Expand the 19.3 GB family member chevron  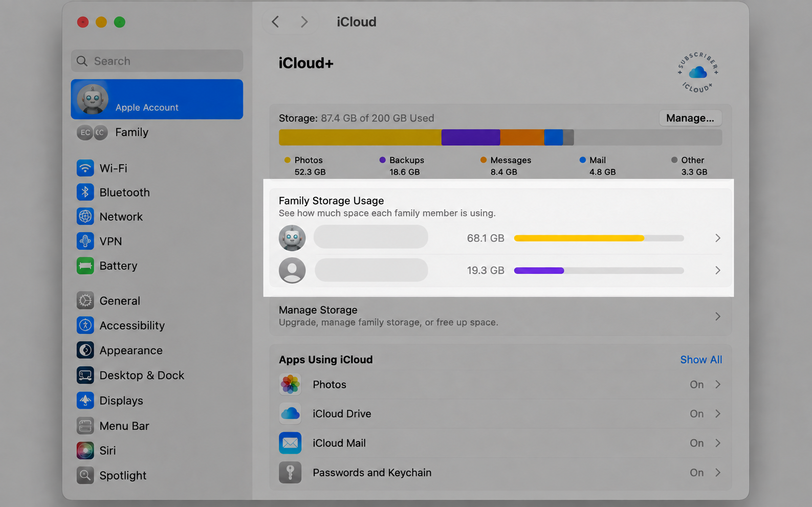[x=718, y=270]
